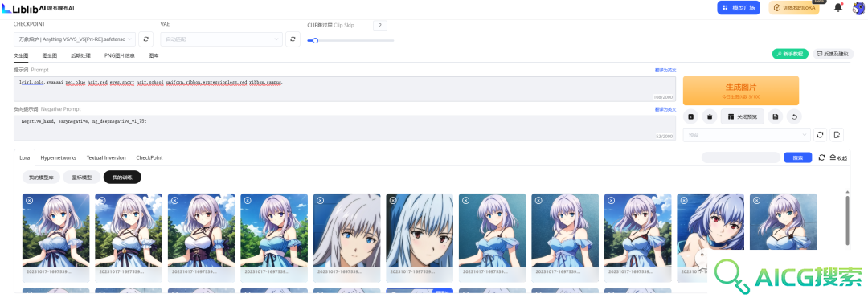Switch to the PNG图片信息 tab

pyautogui.click(x=120, y=55)
